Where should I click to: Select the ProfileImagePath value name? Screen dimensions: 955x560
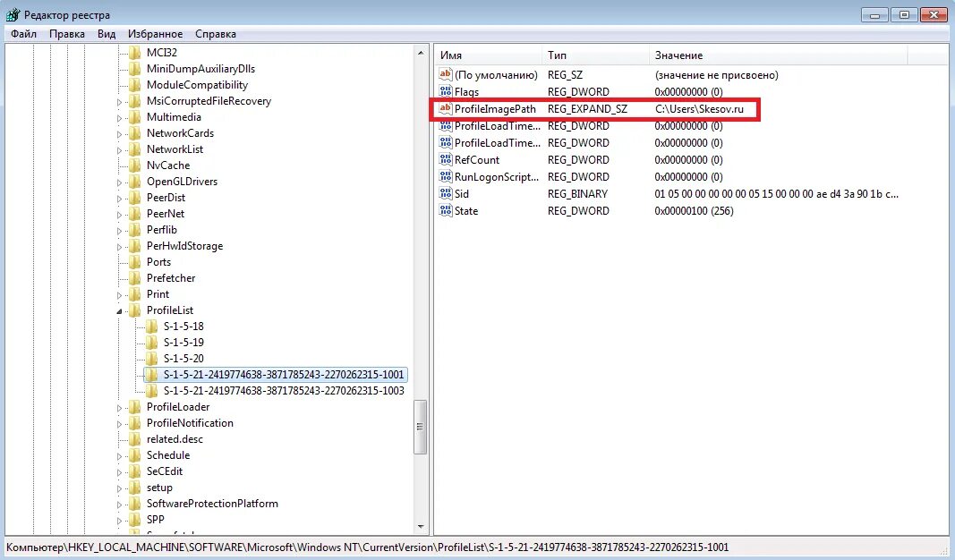[x=495, y=109]
